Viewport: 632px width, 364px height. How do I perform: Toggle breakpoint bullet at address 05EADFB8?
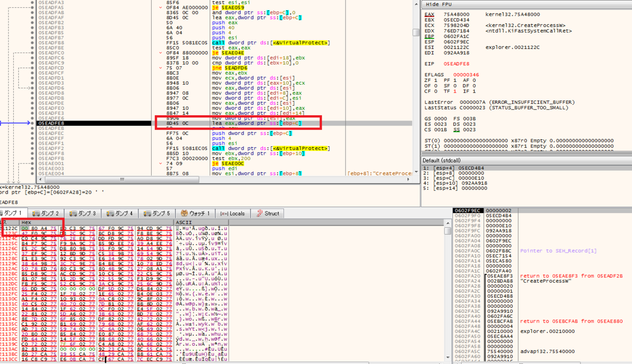point(33,43)
